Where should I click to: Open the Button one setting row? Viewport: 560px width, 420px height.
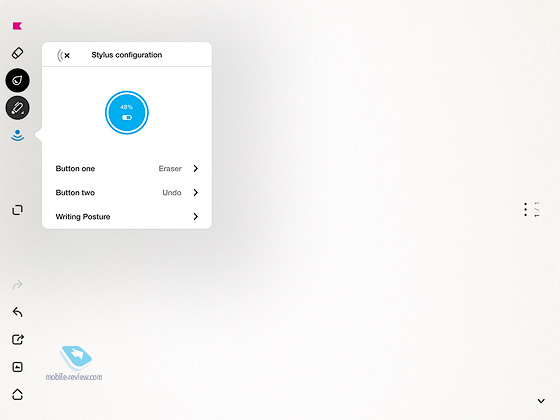pyautogui.click(x=127, y=168)
